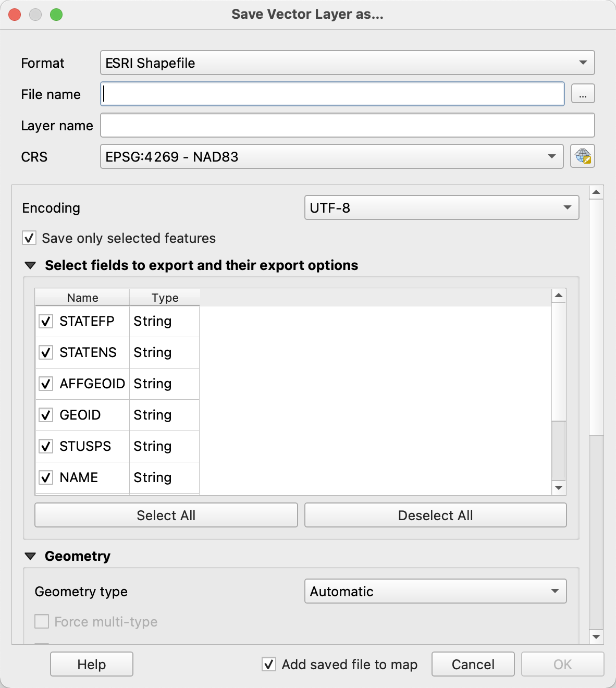The image size is (616, 688).
Task: Uncheck the NAME field for export
Action: click(x=45, y=477)
